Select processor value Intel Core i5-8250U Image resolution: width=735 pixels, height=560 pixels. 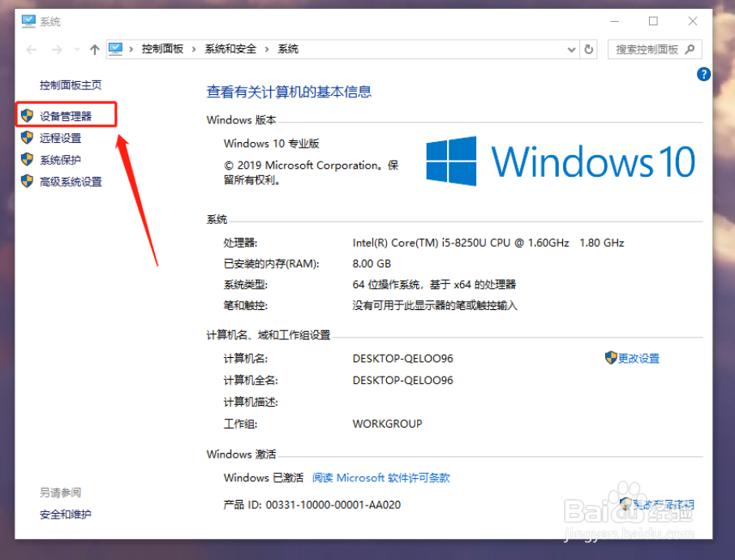pyautogui.click(x=488, y=243)
